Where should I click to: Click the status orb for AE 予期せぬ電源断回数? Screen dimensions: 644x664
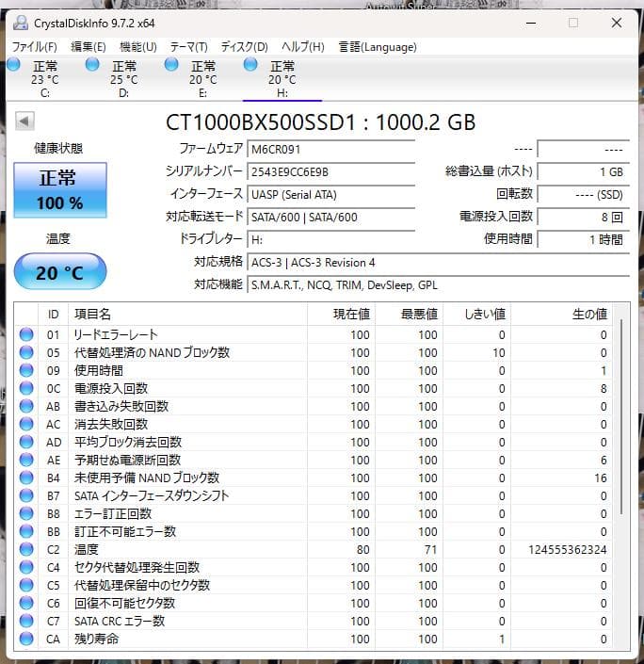tap(26, 460)
